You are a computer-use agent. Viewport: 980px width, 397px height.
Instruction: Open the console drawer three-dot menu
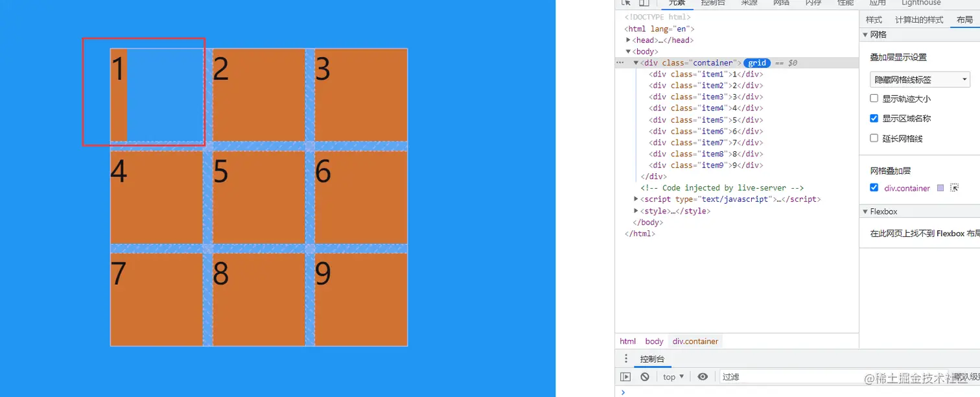tap(626, 359)
